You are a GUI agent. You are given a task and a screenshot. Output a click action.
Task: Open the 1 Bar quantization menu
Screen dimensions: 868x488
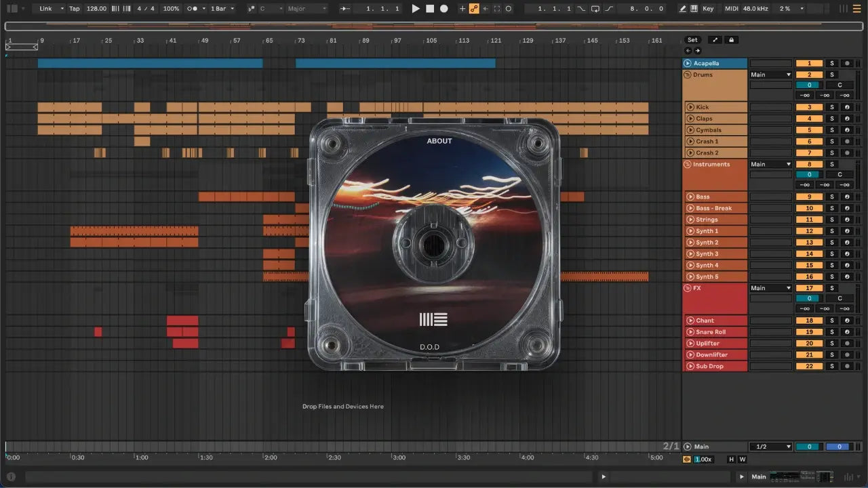pyautogui.click(x=222, y=9)
